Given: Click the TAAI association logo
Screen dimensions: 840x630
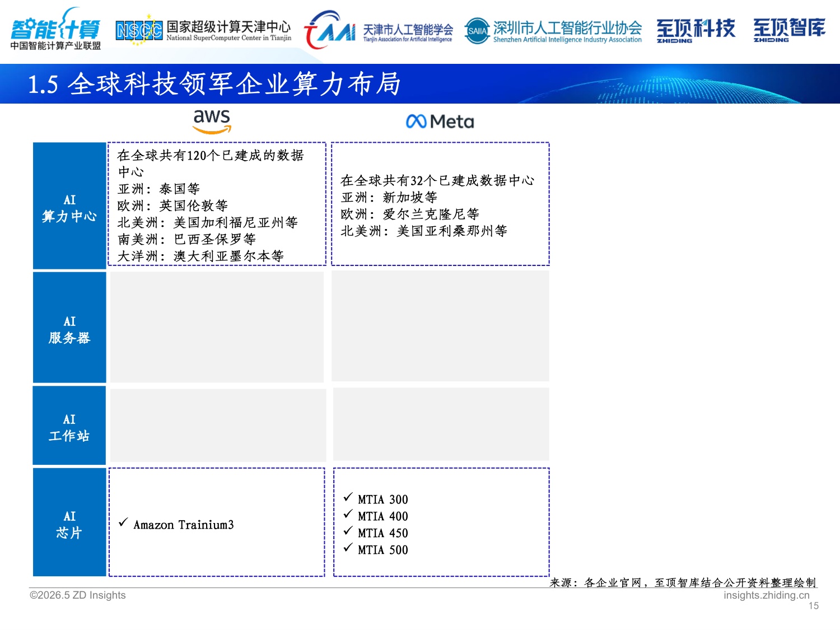Looking at the screenshot, I should tap(330, 30).
